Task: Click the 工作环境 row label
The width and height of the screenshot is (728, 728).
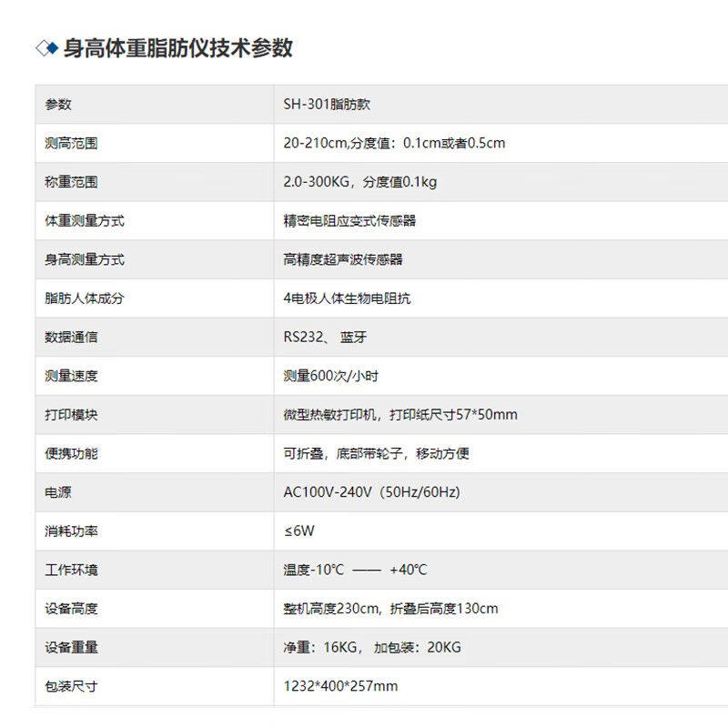Action: [71, 570]
